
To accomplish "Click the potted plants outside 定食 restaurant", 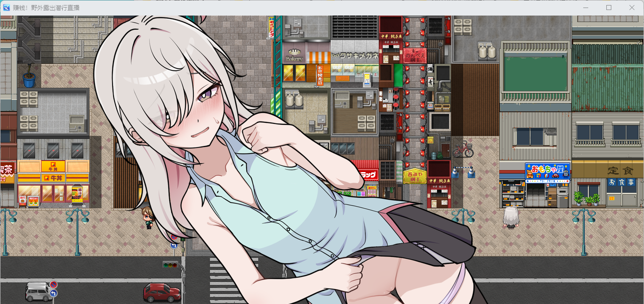I will [586, 199].
